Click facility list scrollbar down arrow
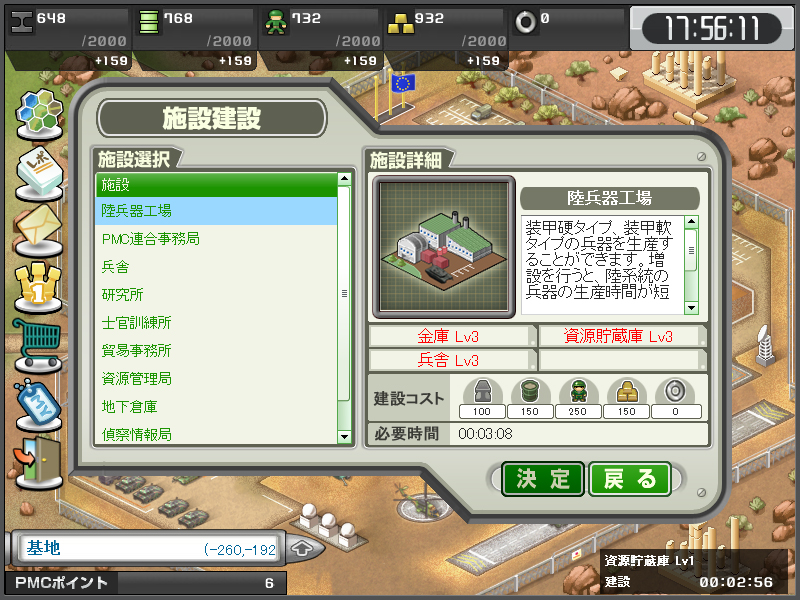800x600 pixels. pos(344,437)
